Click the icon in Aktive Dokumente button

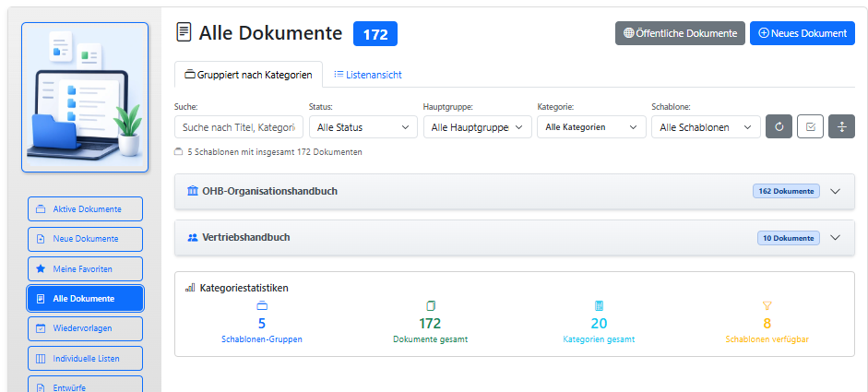tap(41, 209)
